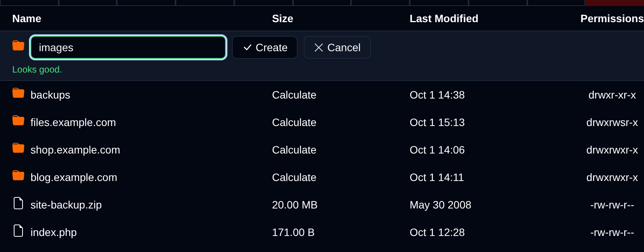Click drwxrwsr-x permissions for files.example.com

point(612,123)
